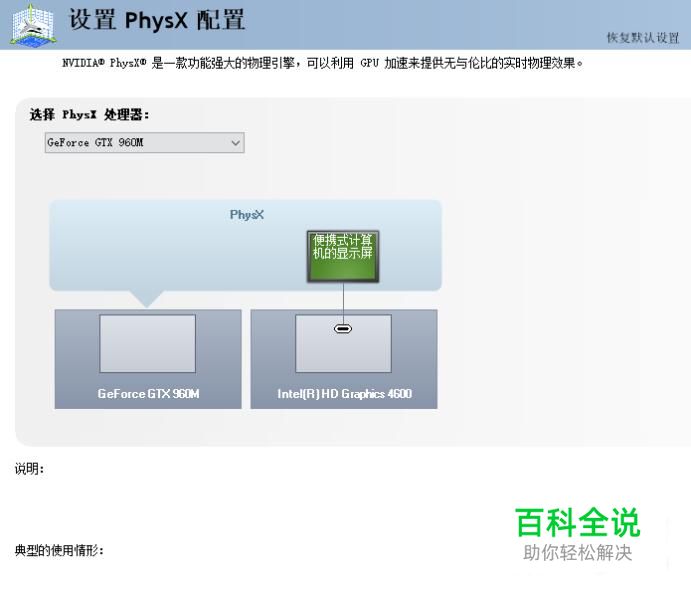Click the NVIDIA PhysX description sentence
This screenshot has width=691, height=597.
(x=323, y=63)
